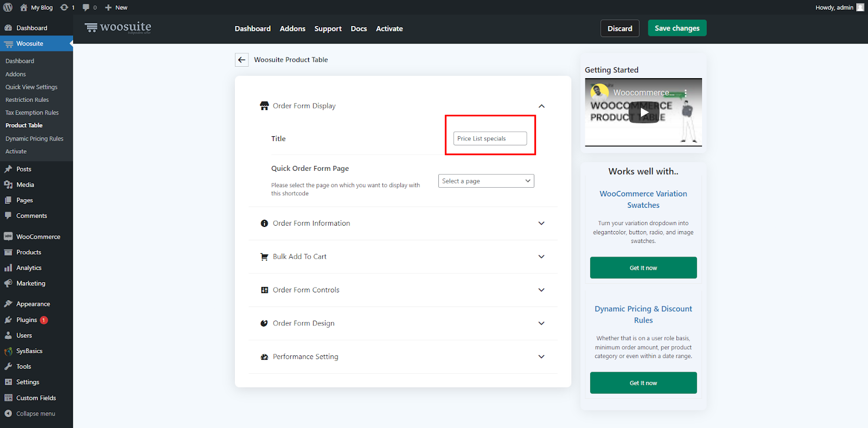Screen dimensions: 868x428
Task: Click the Marketing megaphone icon
Action: click(x=8, y=283)
